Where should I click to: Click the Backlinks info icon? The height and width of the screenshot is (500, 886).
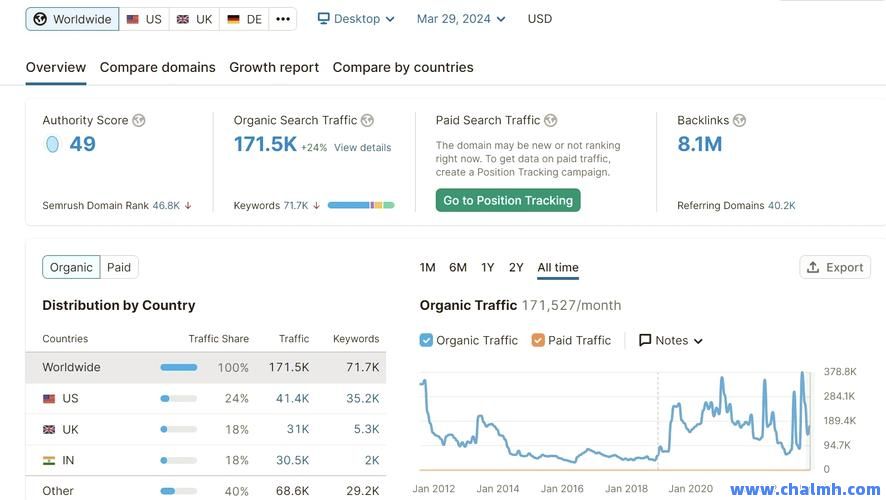(x=739, y=120)
